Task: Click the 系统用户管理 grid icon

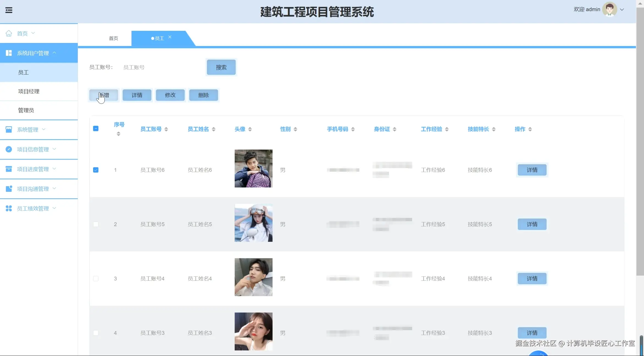Action: [9, 53]
